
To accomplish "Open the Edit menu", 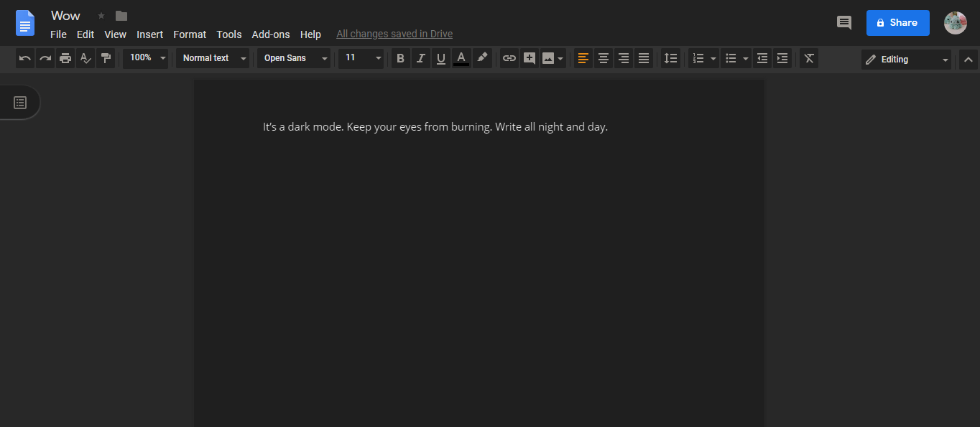I will [85, 34].
